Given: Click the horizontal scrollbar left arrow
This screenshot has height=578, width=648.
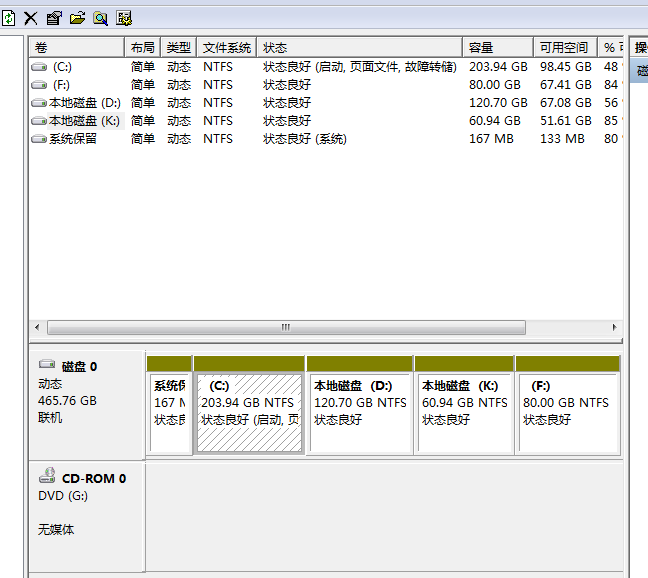Looking at the screenshot, I should point(38,327).
